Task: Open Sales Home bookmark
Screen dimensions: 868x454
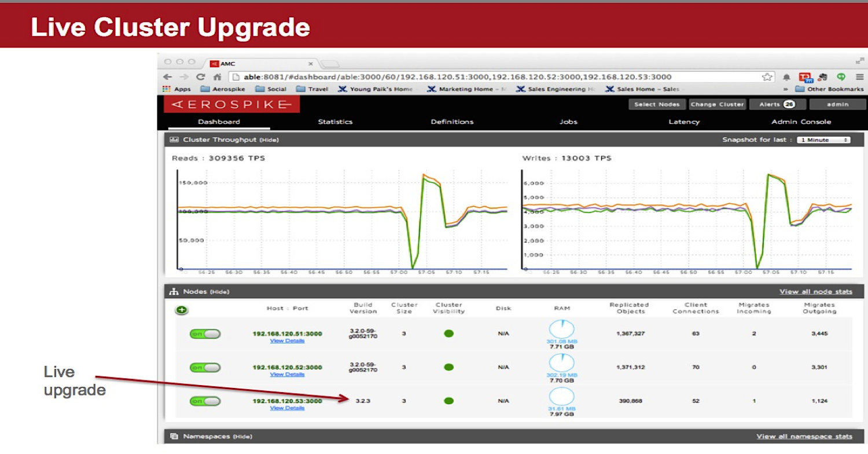Action: 642,89
